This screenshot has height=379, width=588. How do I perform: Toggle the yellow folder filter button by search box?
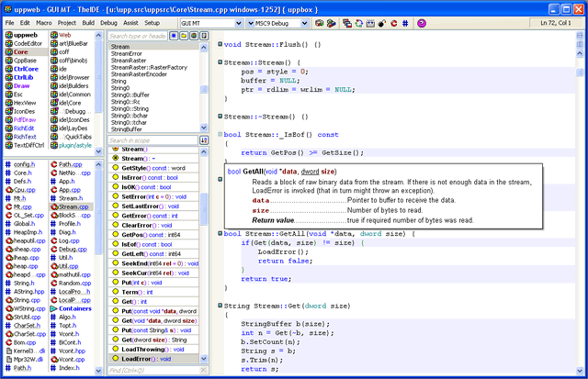point(184,36)
